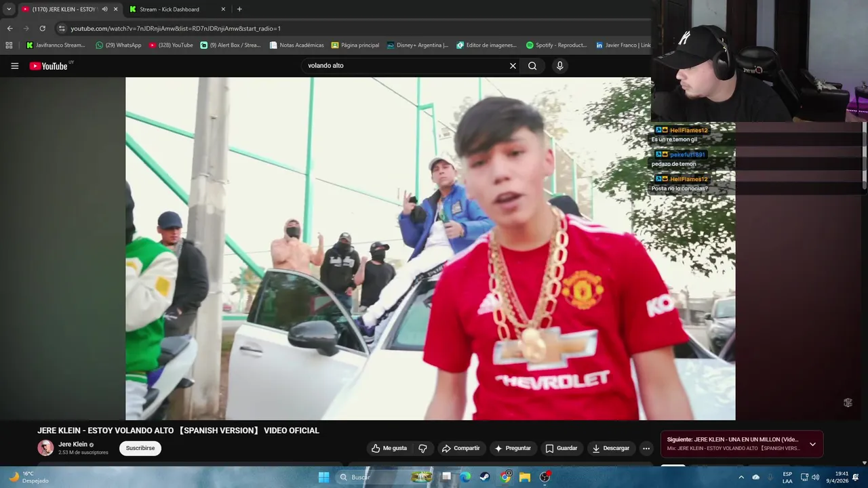
Task: Switch ESP LAA keyboard language
Action: 787,477
